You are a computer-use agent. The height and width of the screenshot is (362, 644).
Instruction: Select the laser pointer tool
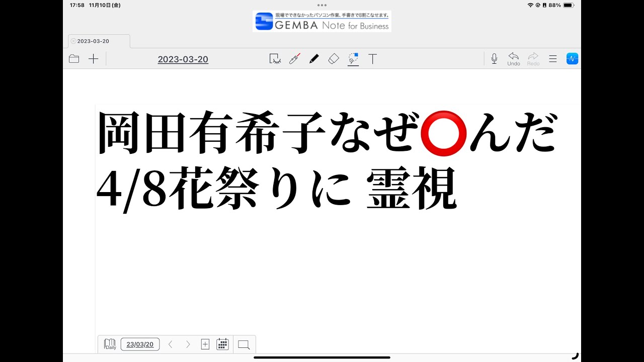(294, 59)
